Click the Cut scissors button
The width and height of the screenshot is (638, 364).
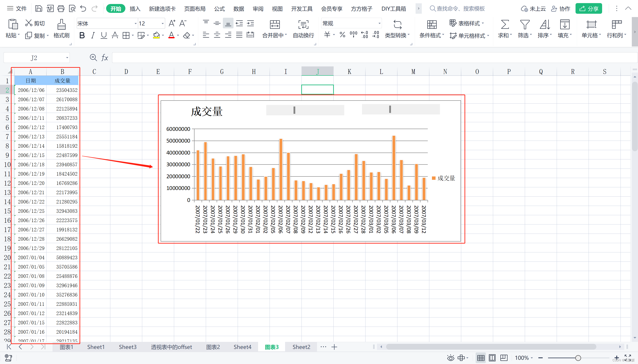click(35, 23)
